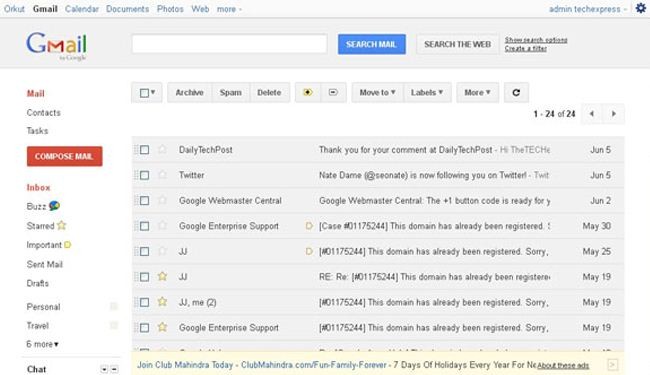Check the May 25 JJ email box
This screenshot has height=375, width=650.
pyautogui.click(x=144, y=252)
